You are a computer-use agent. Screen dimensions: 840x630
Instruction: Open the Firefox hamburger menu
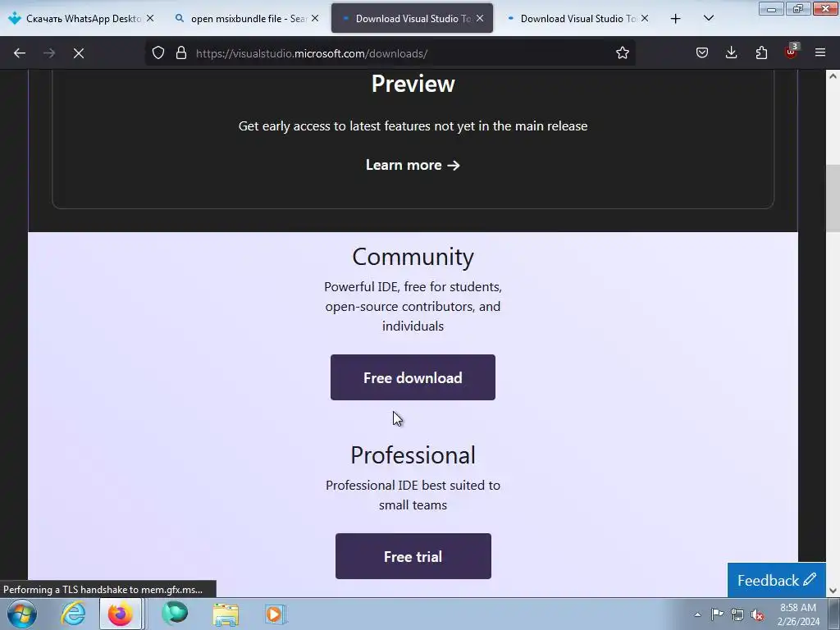click(820, 53)
